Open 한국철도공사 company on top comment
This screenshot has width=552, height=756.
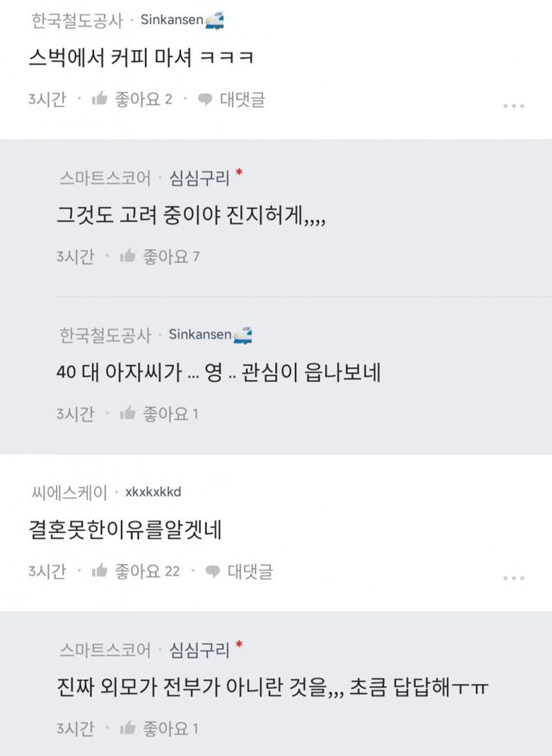[78, 19]
